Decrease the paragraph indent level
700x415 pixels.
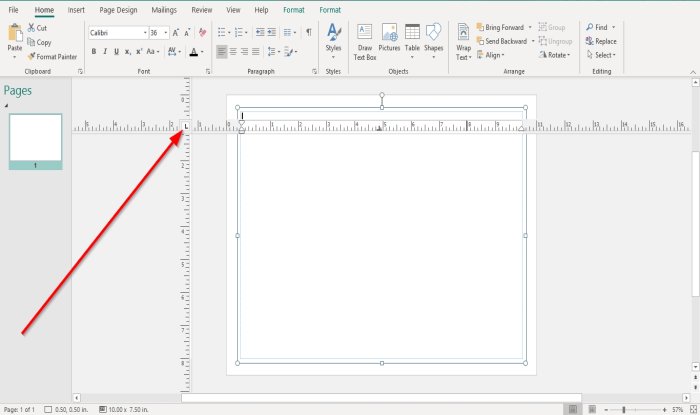coord(259,32)
